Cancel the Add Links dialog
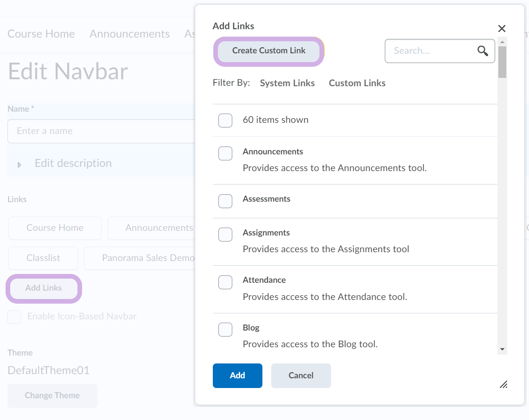 (x=301, y=375)
